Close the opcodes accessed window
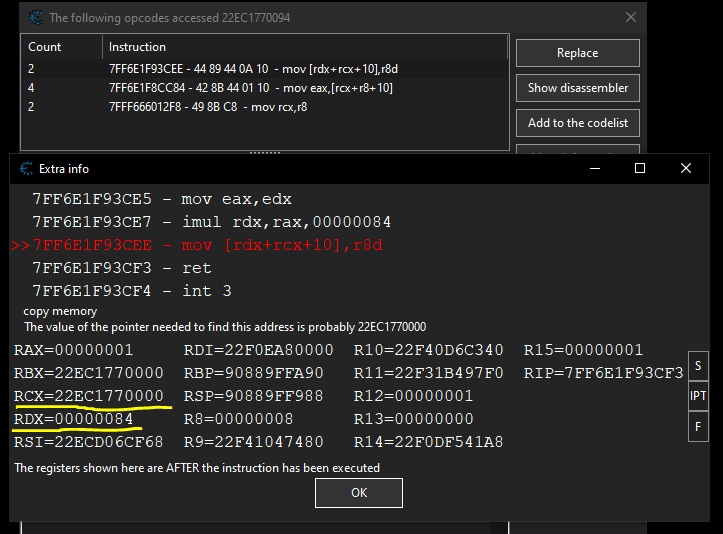723x534 pixels. click(630, 17)
